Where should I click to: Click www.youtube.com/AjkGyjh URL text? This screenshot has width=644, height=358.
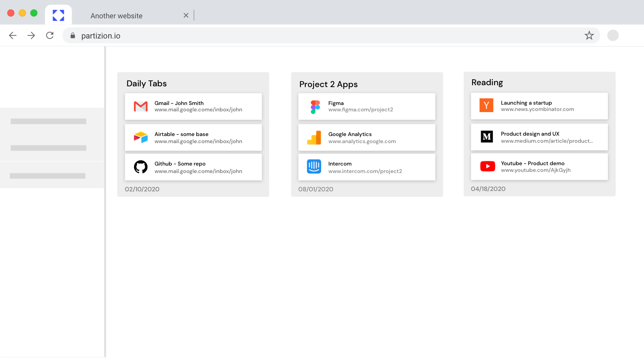(536, 170)
